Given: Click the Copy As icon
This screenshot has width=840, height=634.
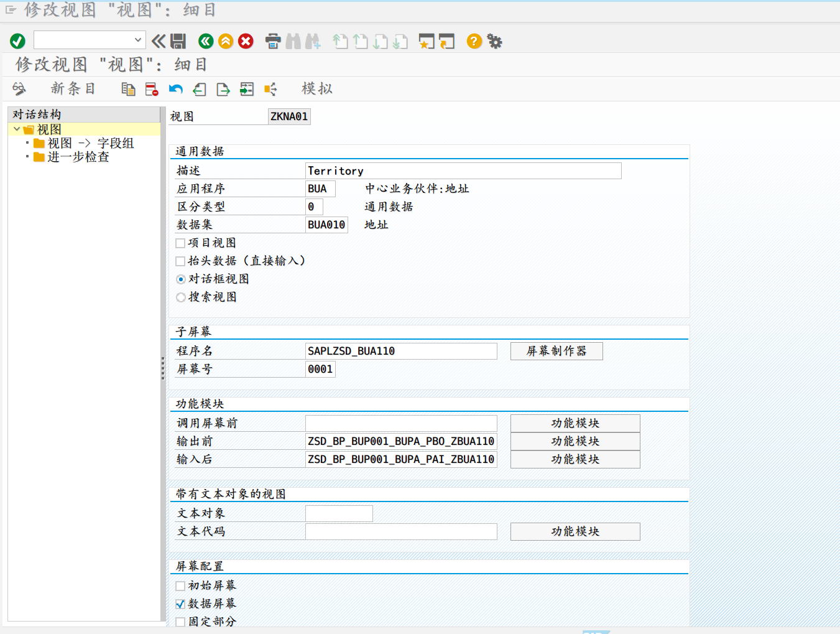Looking at the screenshot, I should click(128, 90).
